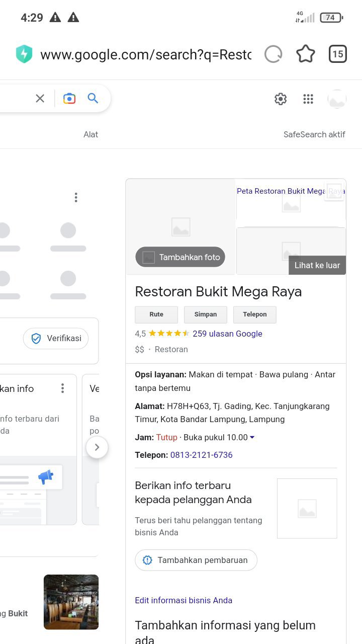Viewport: 362px width, 644px height.
Task: Open the three-dot menu on info card
Action: 63,388
